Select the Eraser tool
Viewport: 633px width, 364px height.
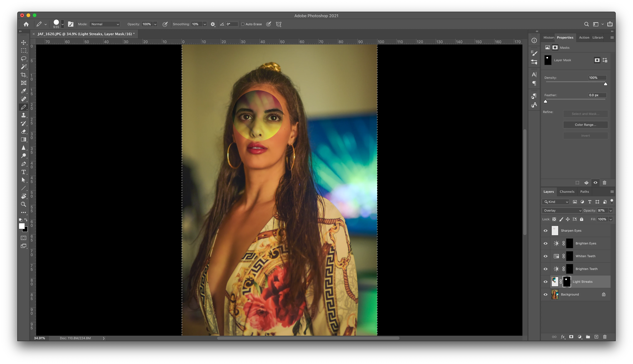(24, 132)
